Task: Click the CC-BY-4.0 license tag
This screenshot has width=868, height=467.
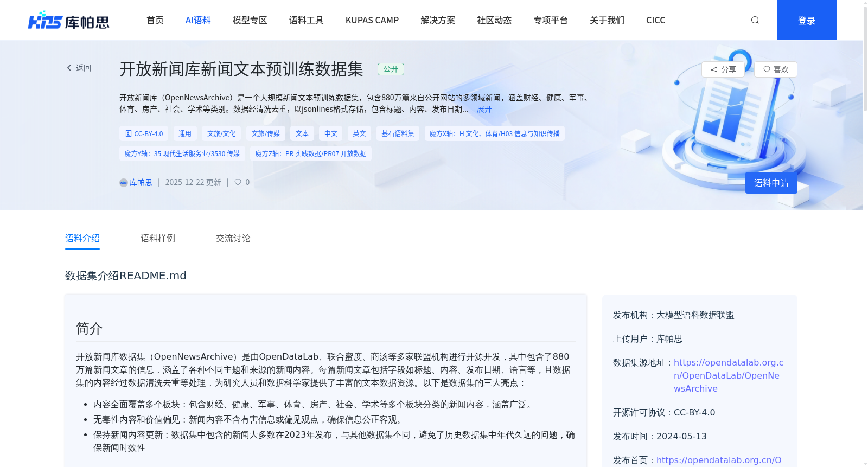Action: coord(144,133)
